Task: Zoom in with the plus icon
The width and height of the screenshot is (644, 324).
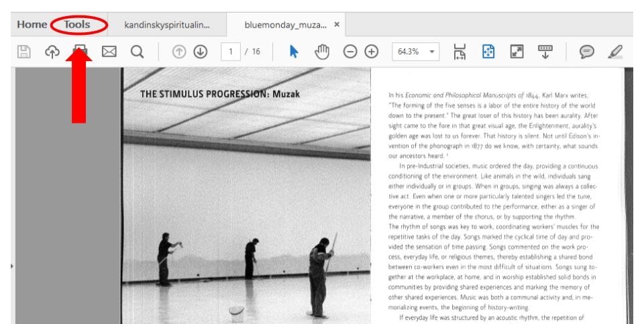Action: (371, 52)
